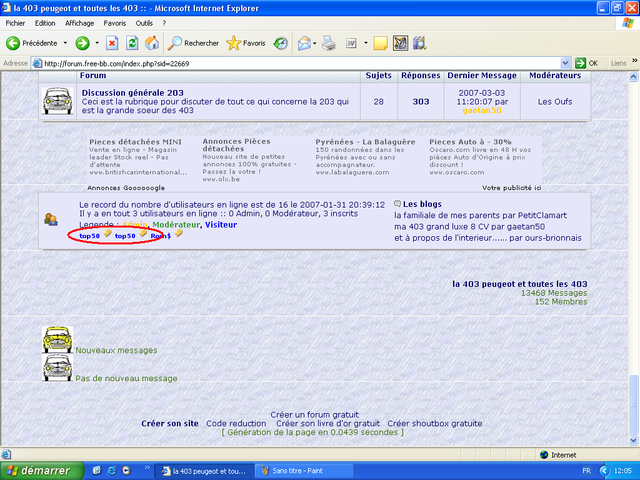This screenshot has width=640, height=480.
Task: Switch to Sans titre - Paint taskbar window
Action: coord(295,470)
